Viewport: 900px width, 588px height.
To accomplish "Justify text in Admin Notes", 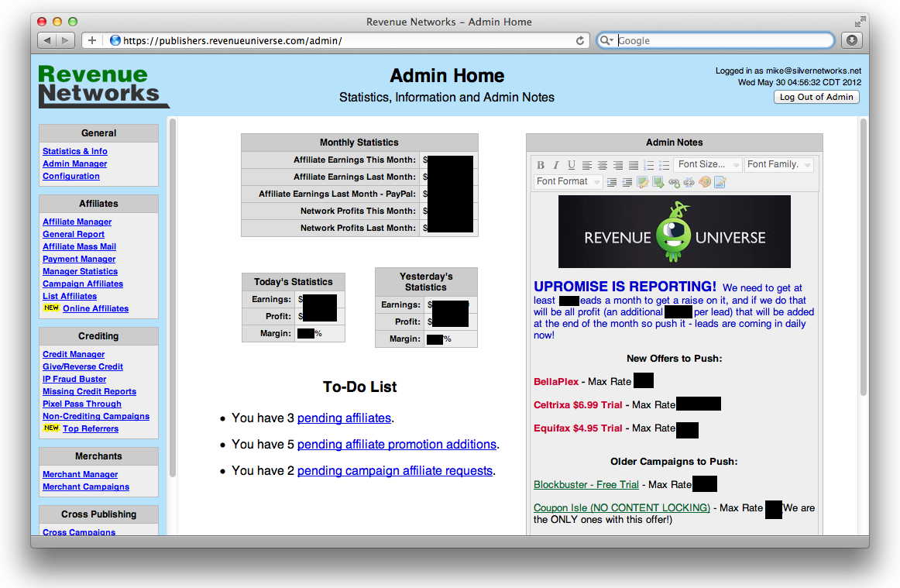I will click(633, 165).
